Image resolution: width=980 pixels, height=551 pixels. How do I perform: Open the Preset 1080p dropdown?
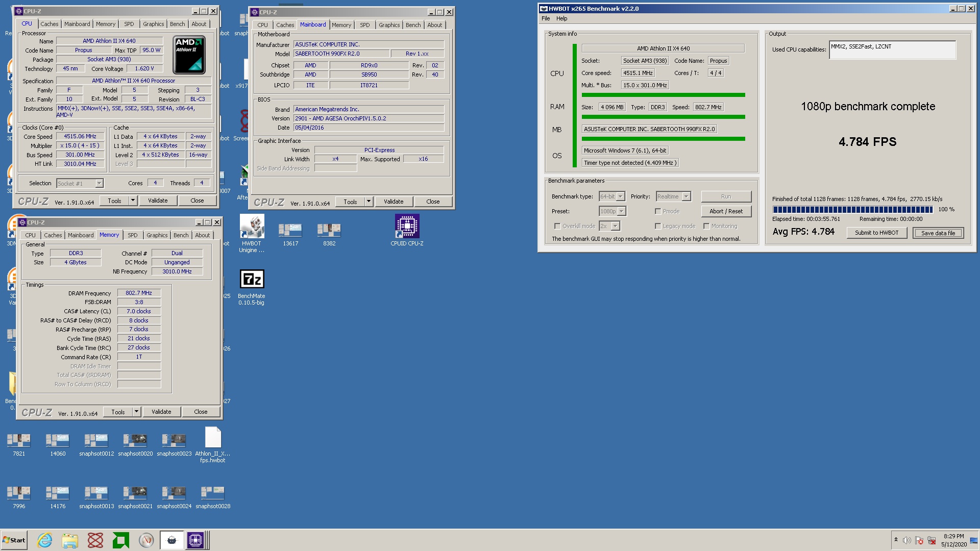pos(622,211)
